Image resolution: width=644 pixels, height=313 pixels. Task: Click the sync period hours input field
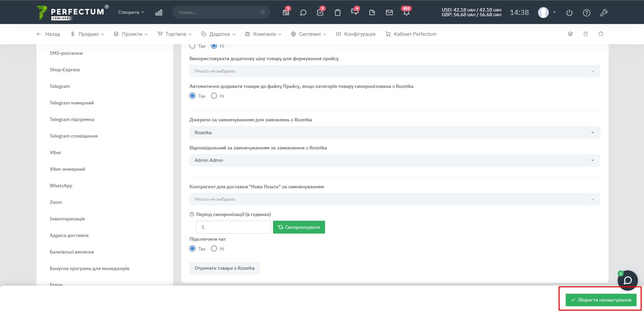[x=233, y=227]
